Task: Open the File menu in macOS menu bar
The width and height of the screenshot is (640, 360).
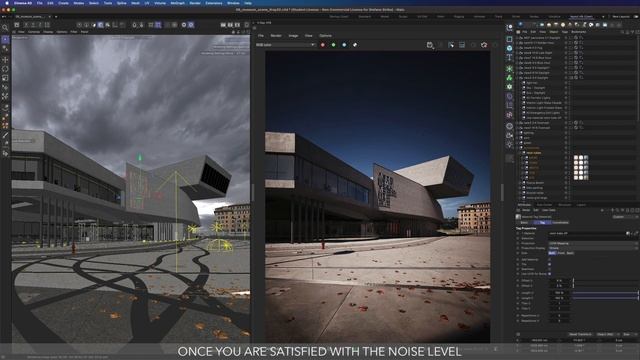Action: (40, 3)
